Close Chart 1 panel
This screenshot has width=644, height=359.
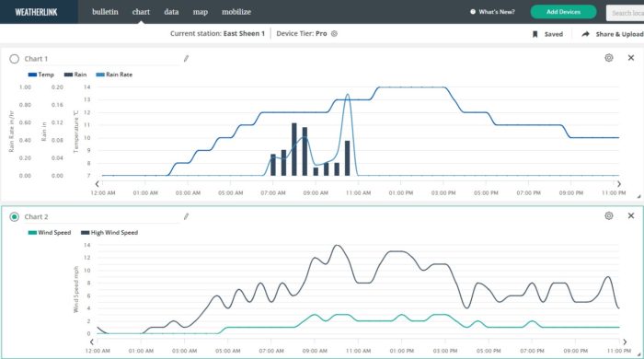coord(631,58)
